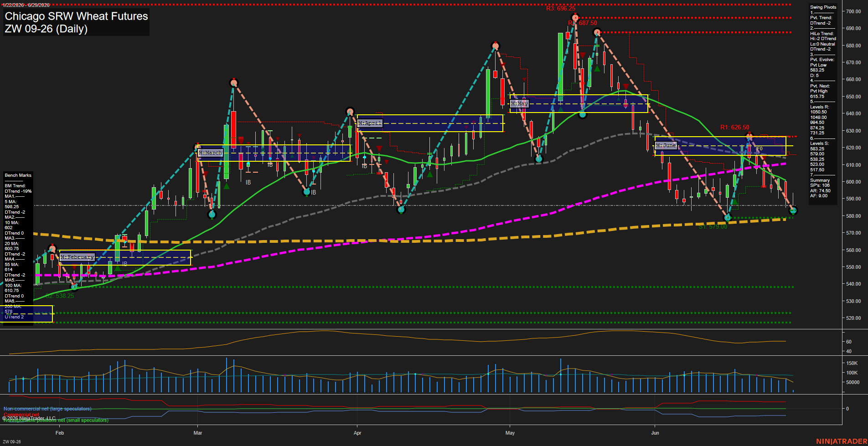Select 'Non-commercial net (large speculators)' legend entry
The image size is (868, 446).
pyautogui.click(x=47, y=409)
